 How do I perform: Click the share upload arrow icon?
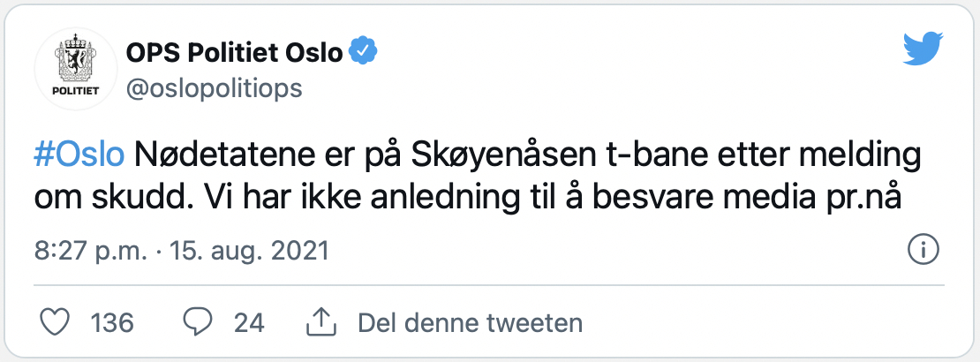321,322
